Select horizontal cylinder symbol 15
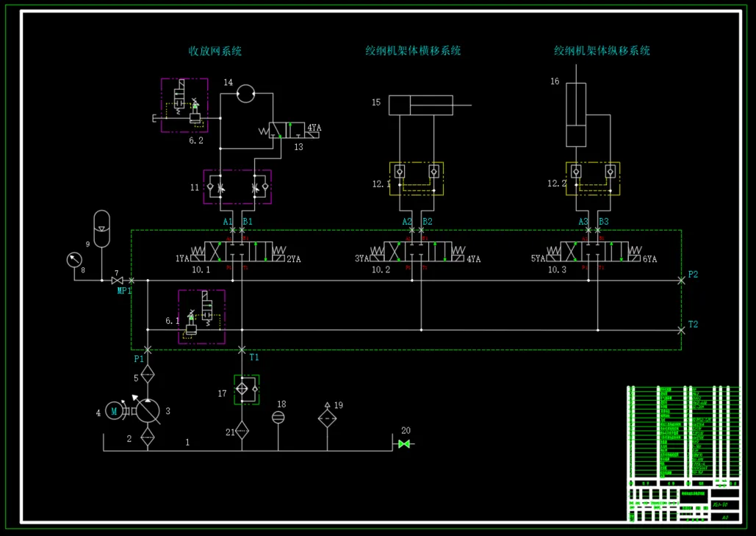 (430, 105)
